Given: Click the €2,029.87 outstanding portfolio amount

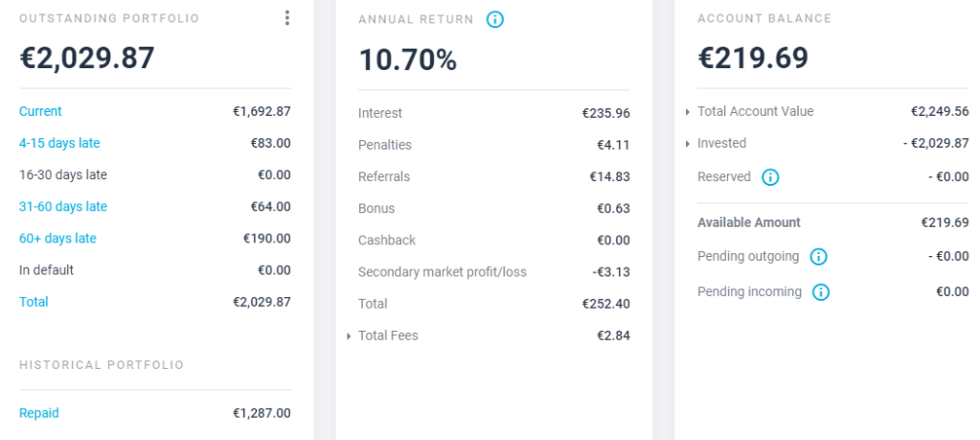Looking at the screenshot, I should (x=87, y=58).
